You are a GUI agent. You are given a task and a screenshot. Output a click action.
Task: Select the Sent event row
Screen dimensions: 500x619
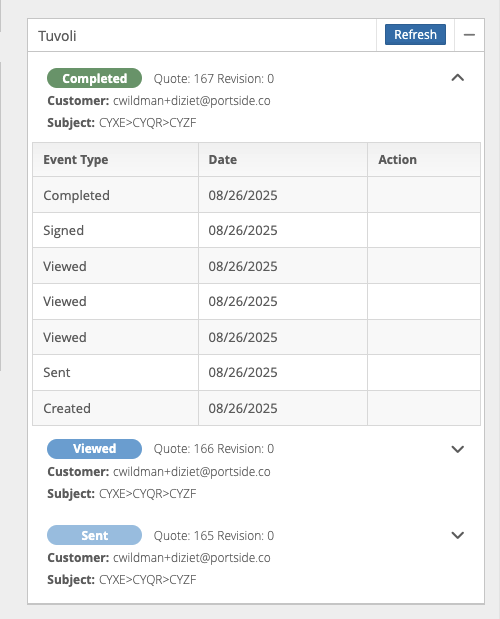click(257, 372)
